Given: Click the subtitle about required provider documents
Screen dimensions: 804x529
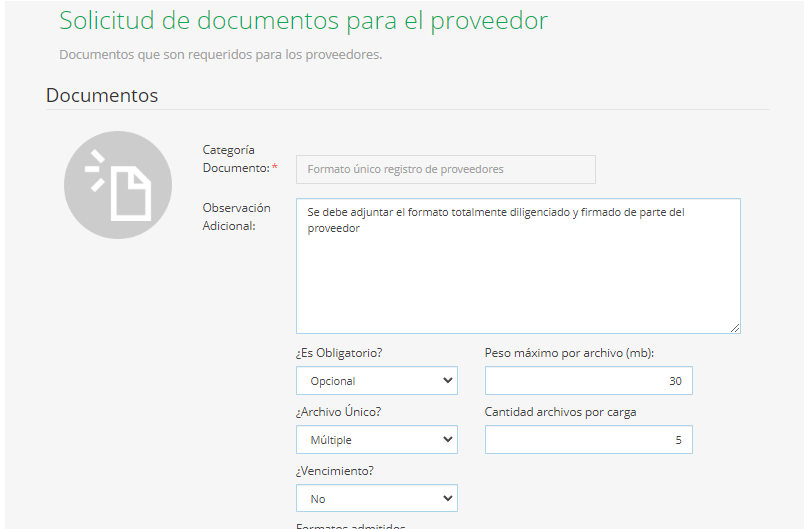Looking at the screenshot, I should coord(220,54).
